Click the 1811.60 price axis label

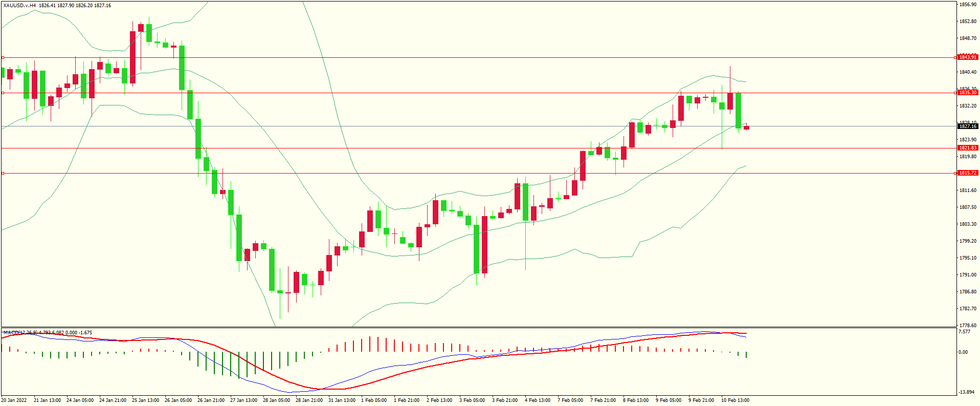pyautogui.click(x=968, y=190)
